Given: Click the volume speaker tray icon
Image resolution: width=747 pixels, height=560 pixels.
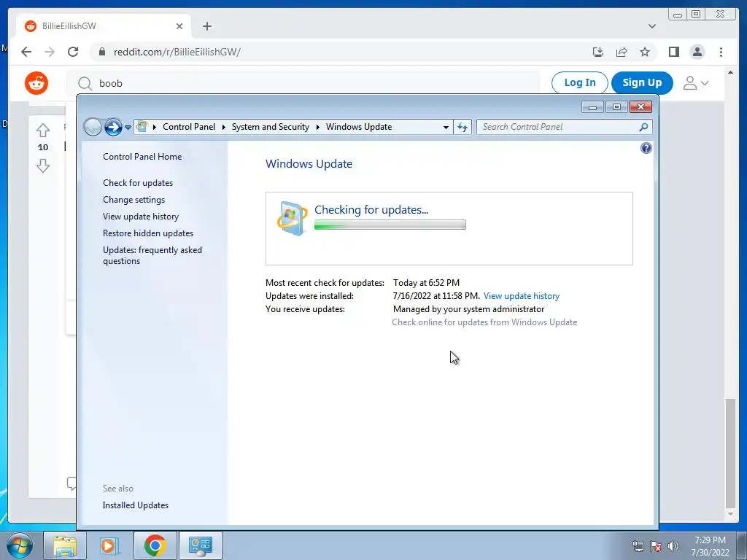Looking at the screenshot, I should click(x=673, y=546).
